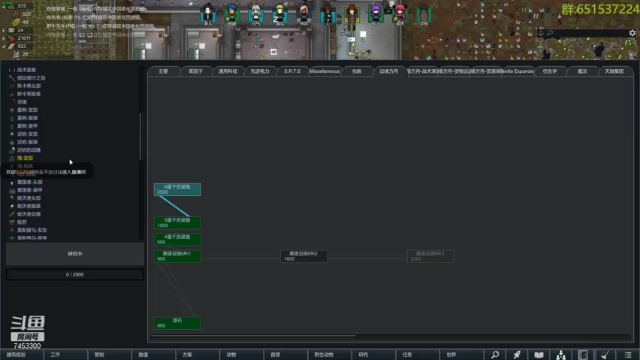This screenshot has width=640, height=360.
Task: Click the hierarchy tree icon in bottom bar
Action: (x=561, y=355)
